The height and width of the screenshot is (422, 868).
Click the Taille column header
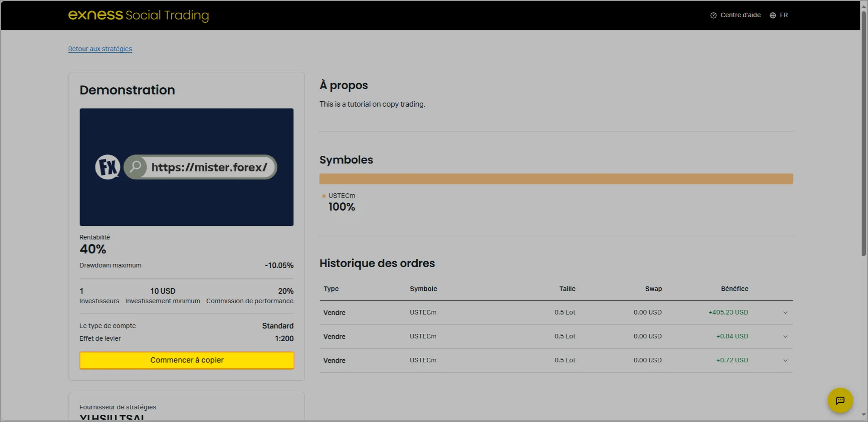pyautogui.click(x=567, y=289)
